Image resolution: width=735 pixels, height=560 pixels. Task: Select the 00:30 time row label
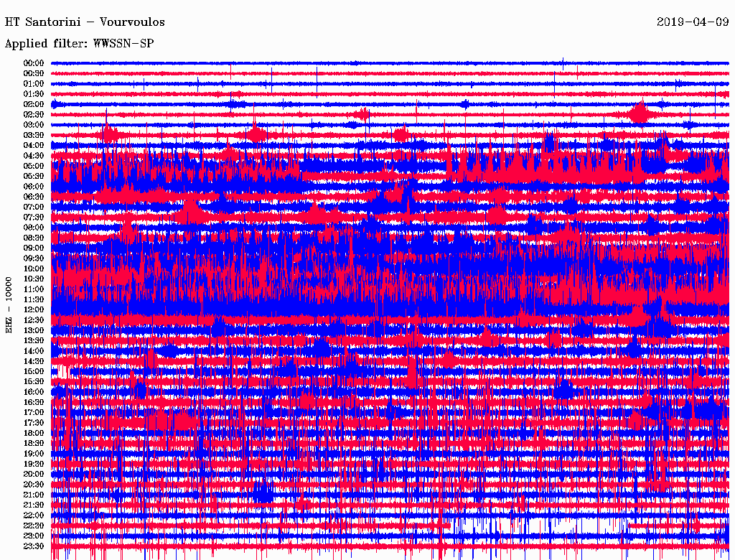point(33,74)
